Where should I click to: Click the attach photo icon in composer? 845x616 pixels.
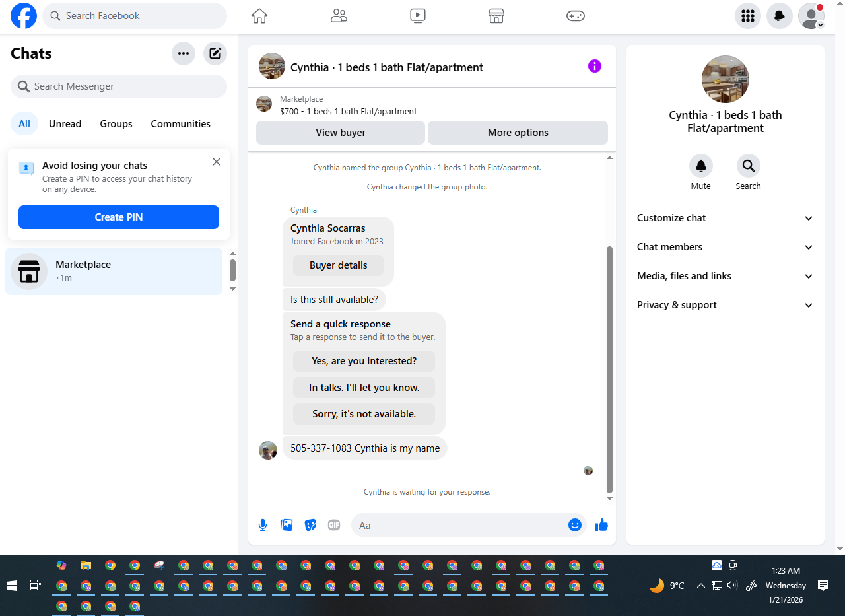pyautogui.click(x=287, y=525)
